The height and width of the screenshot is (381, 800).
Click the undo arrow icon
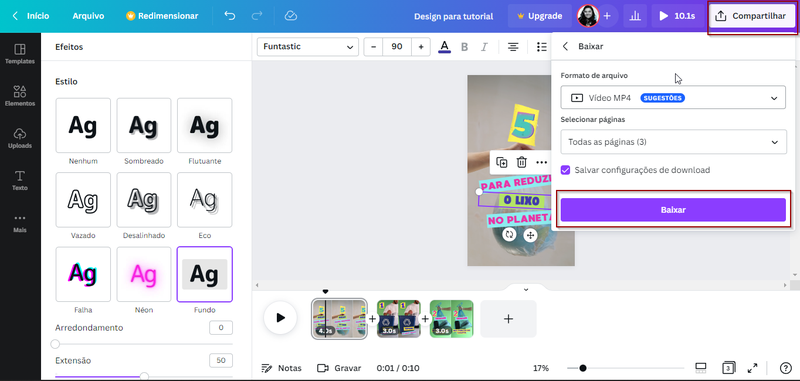(230, 16)
